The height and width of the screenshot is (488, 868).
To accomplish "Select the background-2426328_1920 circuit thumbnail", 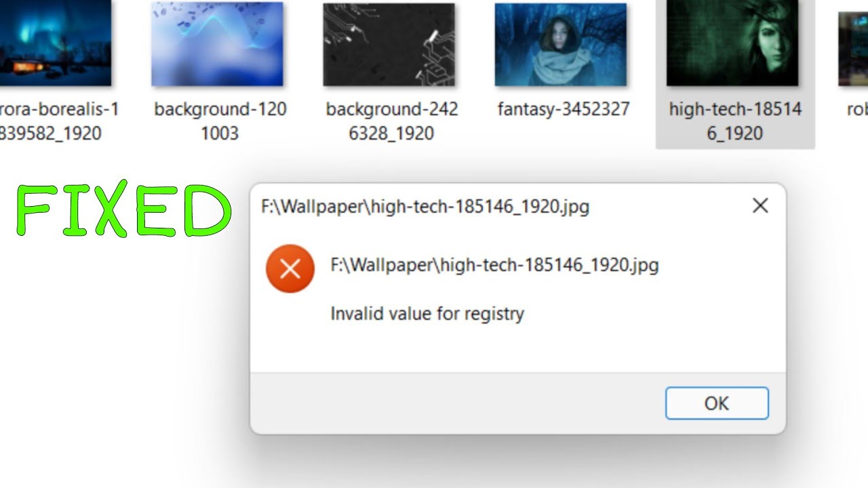I will point(389,44).
